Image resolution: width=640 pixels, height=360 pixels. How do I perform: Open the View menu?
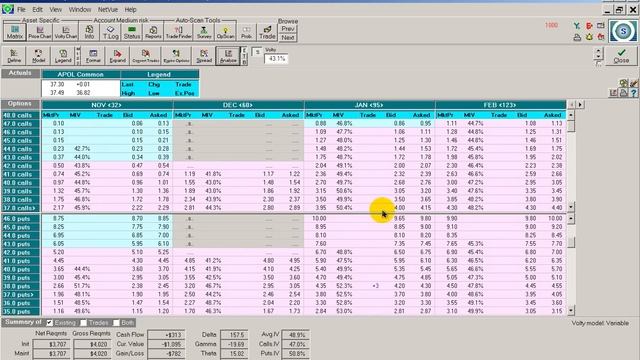point(56,9)
